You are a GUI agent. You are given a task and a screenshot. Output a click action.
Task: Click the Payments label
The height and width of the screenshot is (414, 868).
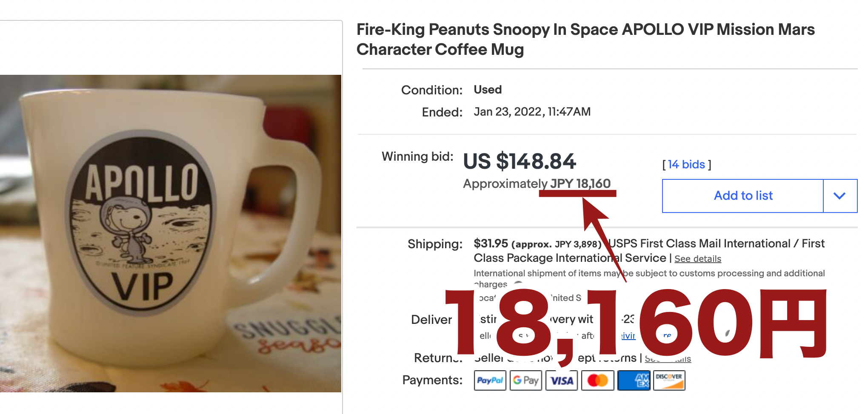tap(432, 380)
